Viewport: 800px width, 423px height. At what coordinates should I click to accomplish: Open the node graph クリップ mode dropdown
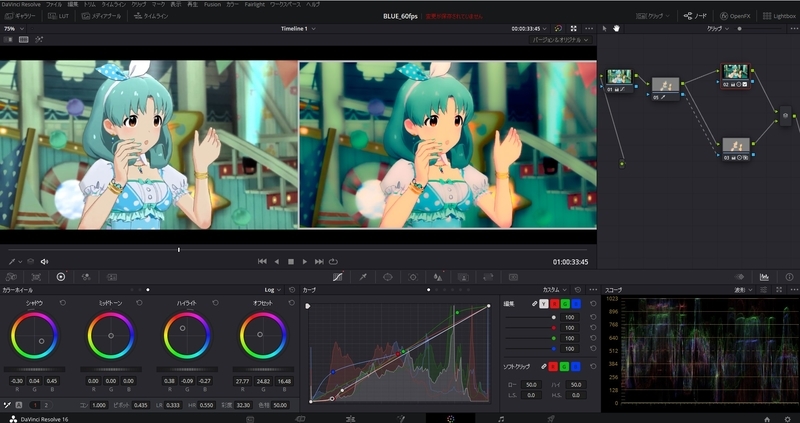[x=717, y=29]
